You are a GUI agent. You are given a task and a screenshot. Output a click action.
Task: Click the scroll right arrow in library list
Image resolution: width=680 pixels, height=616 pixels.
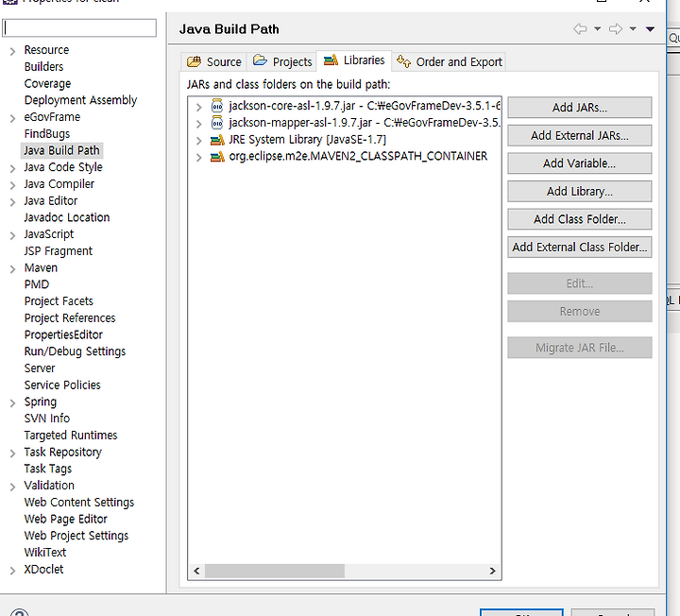[492, 571]
